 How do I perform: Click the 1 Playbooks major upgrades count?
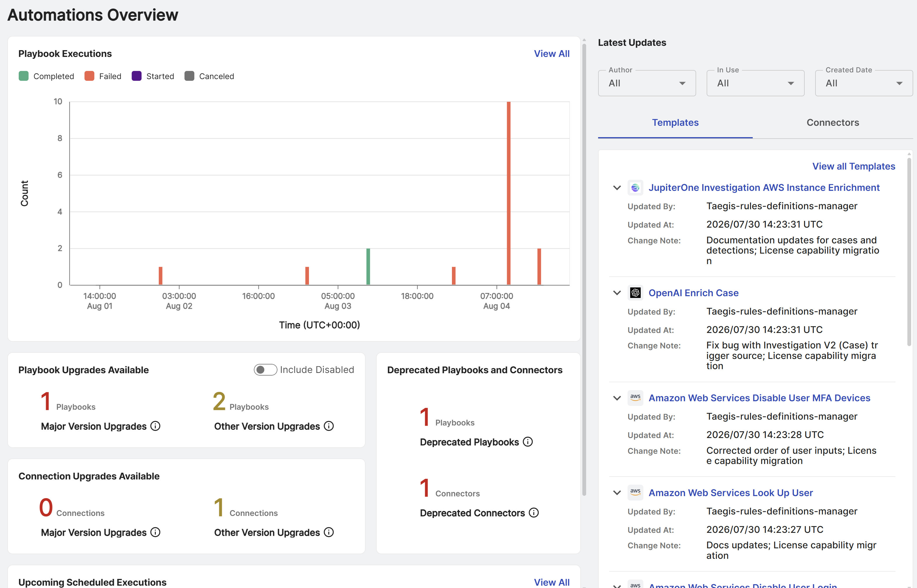pyautogui.click(x=46, y=401)
